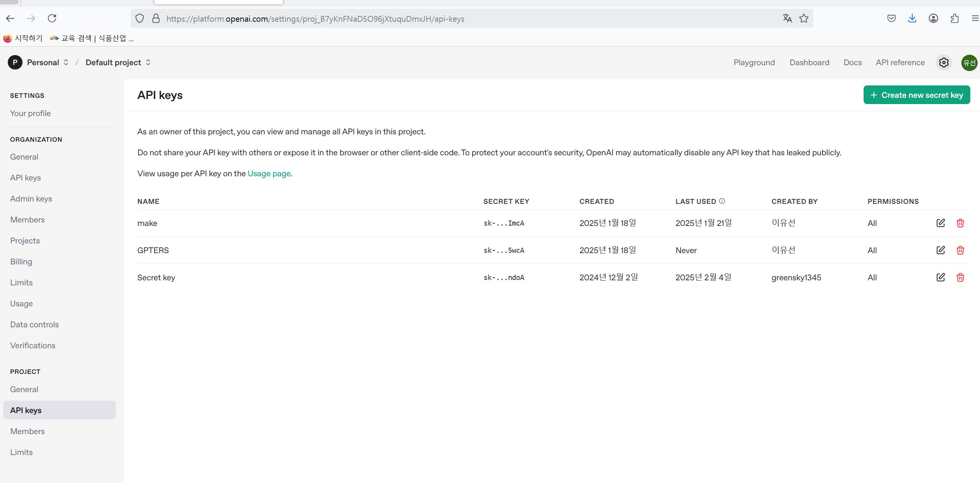Click the key name 'GPTERS'
980x483 pixels.
click(153, 250)
